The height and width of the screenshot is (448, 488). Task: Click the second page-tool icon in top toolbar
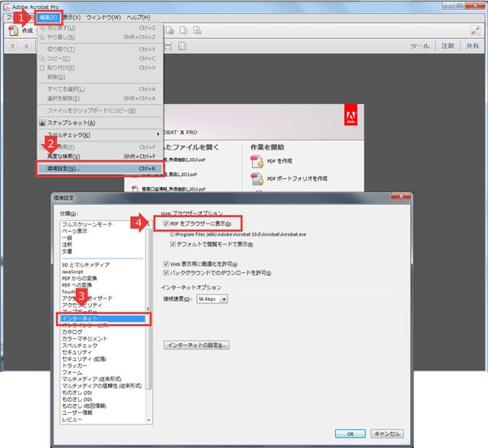point(184,30)
